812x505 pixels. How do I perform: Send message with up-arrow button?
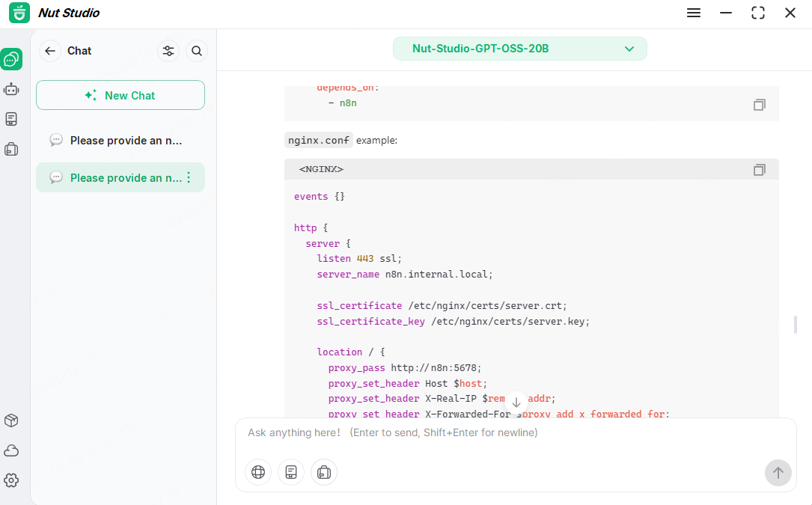pos(778,472)
